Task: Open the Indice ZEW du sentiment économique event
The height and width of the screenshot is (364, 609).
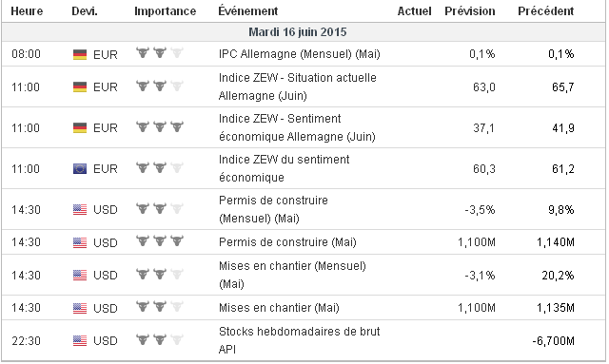Action: point(284,168)
